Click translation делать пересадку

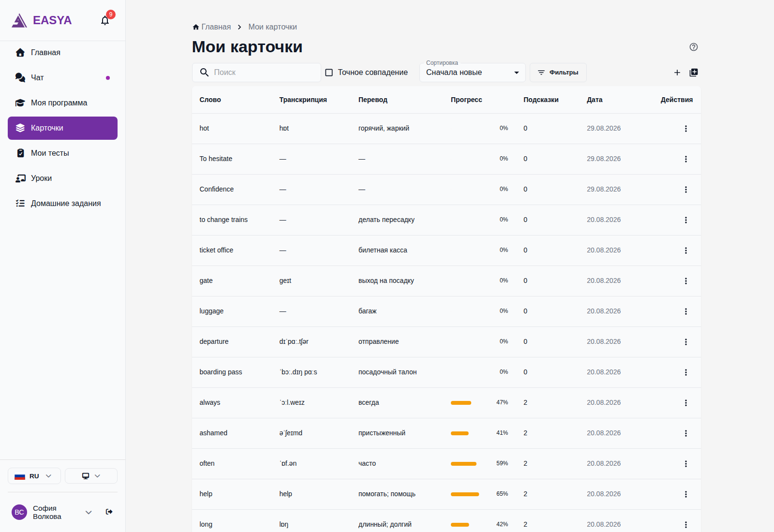[x=387, y=220]
